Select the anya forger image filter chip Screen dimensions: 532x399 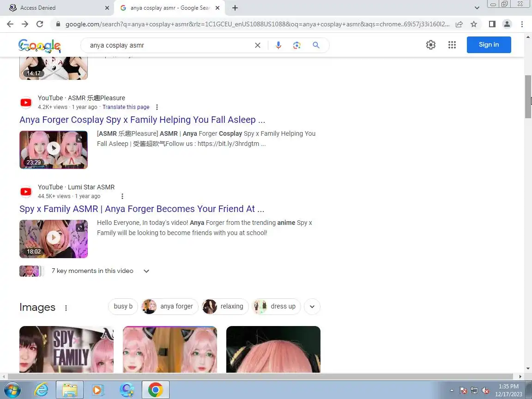169,306
